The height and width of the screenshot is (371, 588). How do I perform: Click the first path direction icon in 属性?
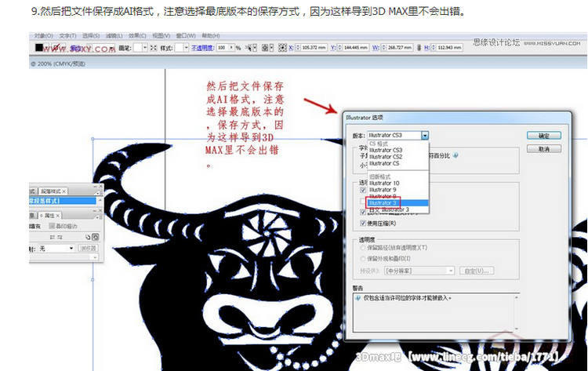(x=52, y=237)
